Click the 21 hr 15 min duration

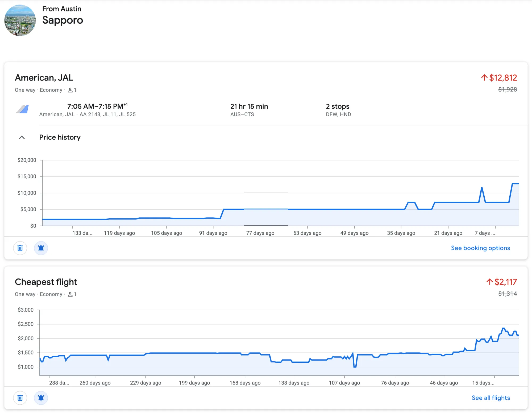pos(249,106)
